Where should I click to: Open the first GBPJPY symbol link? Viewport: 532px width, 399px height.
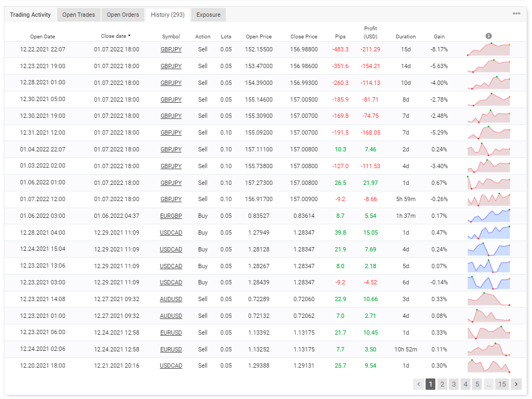[171, 49]
